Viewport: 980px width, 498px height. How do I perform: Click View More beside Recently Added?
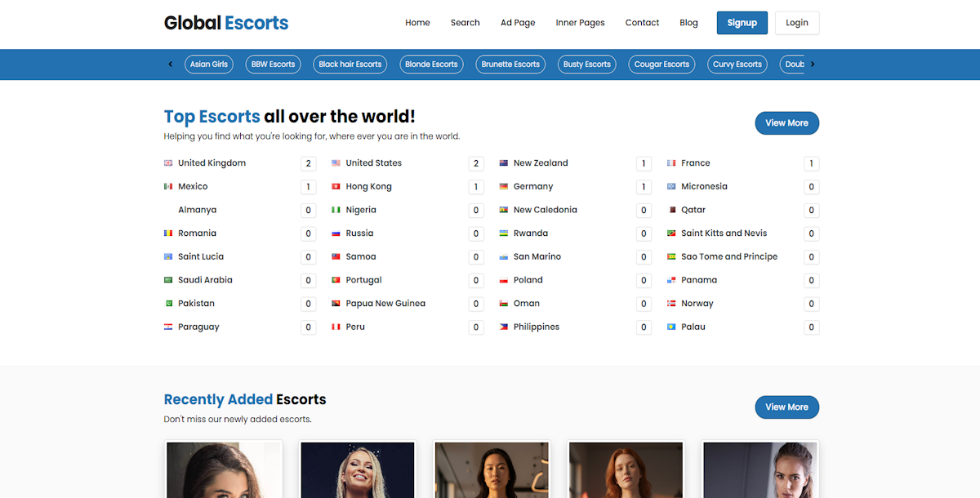[786, 407]
